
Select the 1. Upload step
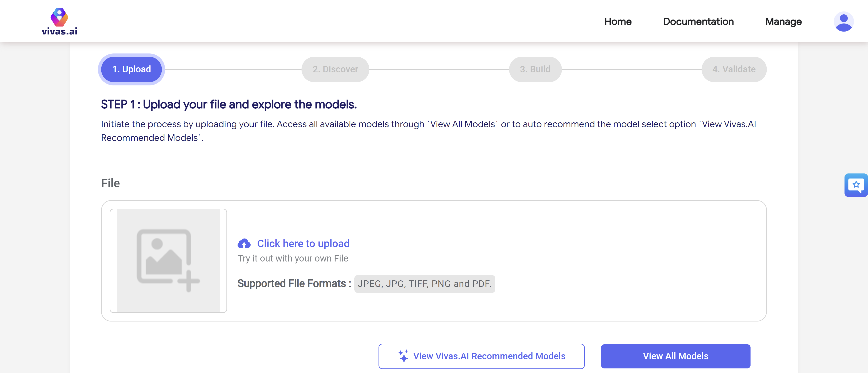131,69
